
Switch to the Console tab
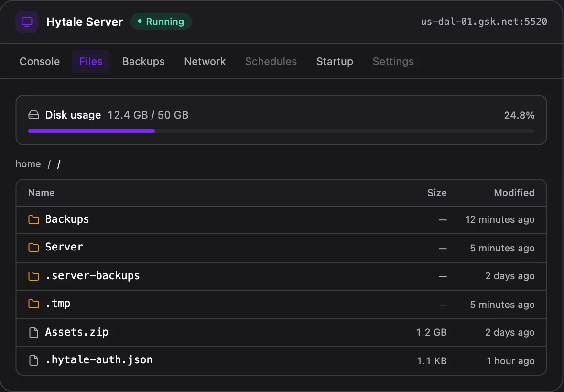40,62
